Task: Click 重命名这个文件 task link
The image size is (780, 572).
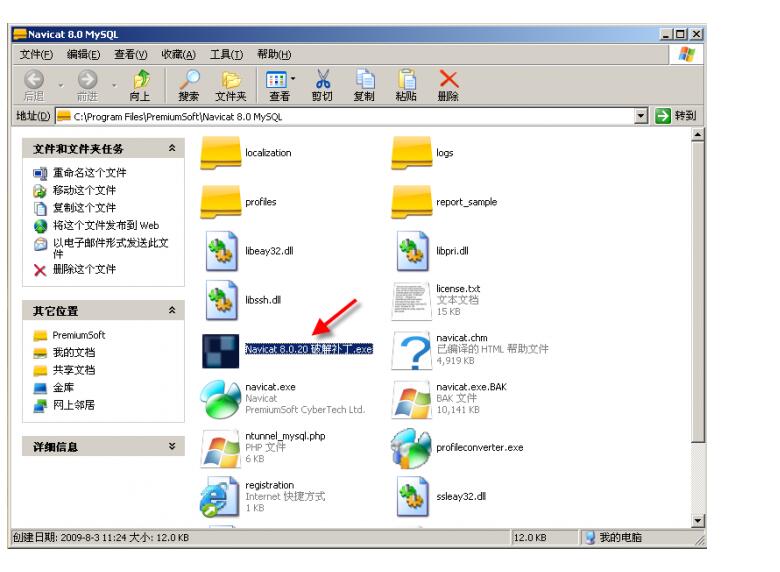Action: coord(90,173)
